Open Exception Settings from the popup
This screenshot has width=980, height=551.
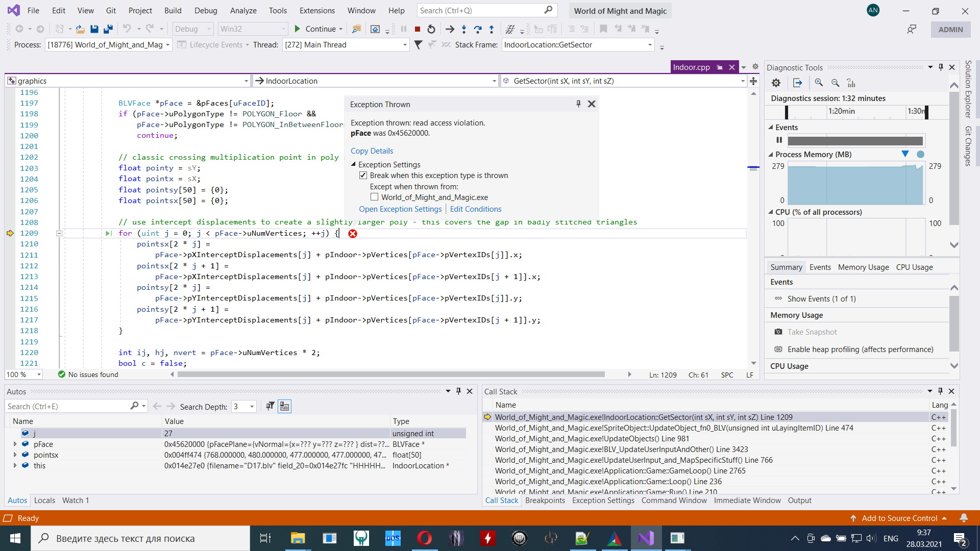click(400, 209)
